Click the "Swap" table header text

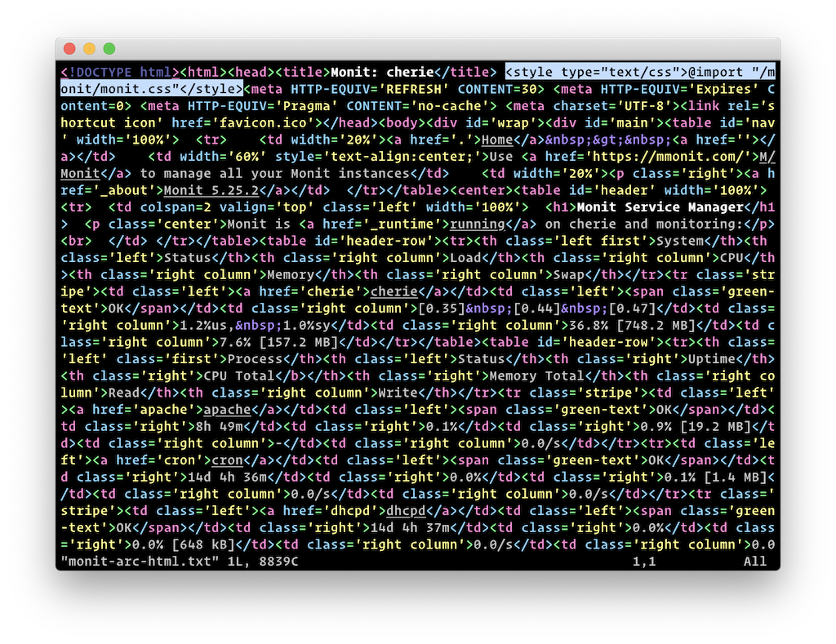point(569,275)
